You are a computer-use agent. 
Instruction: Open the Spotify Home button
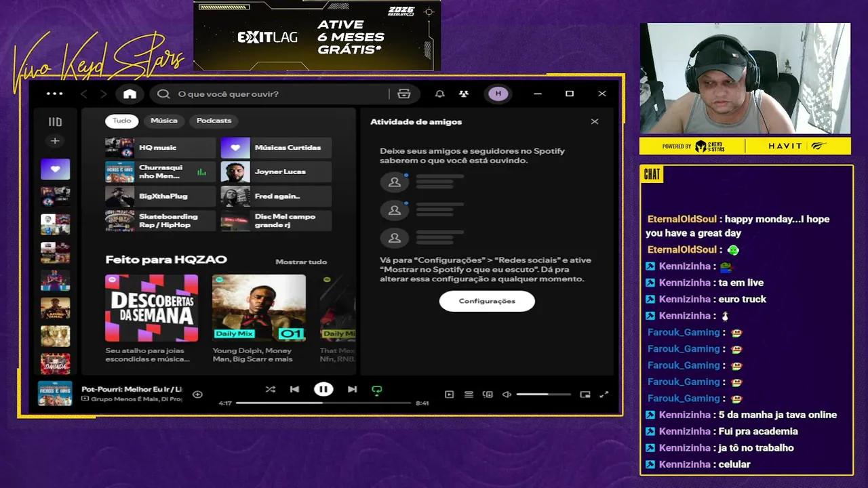click(x=130, y=94)
